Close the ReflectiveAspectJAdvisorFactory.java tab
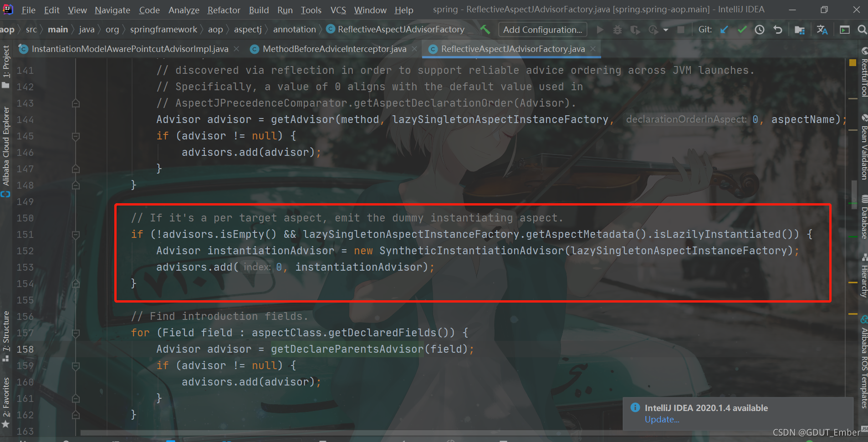 593,49
